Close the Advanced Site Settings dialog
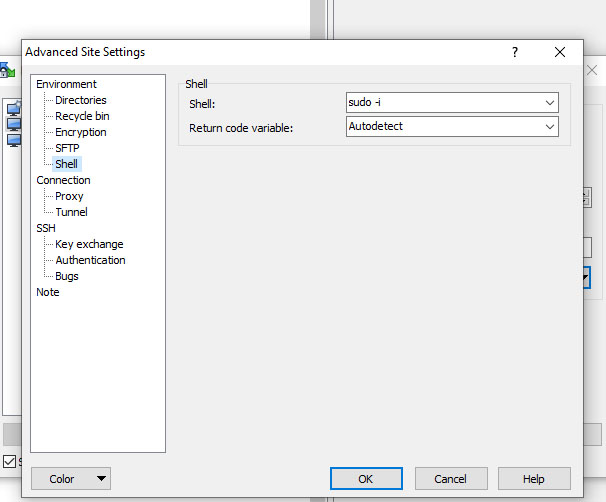Screen dimensions: 606x502 point(560,52)
